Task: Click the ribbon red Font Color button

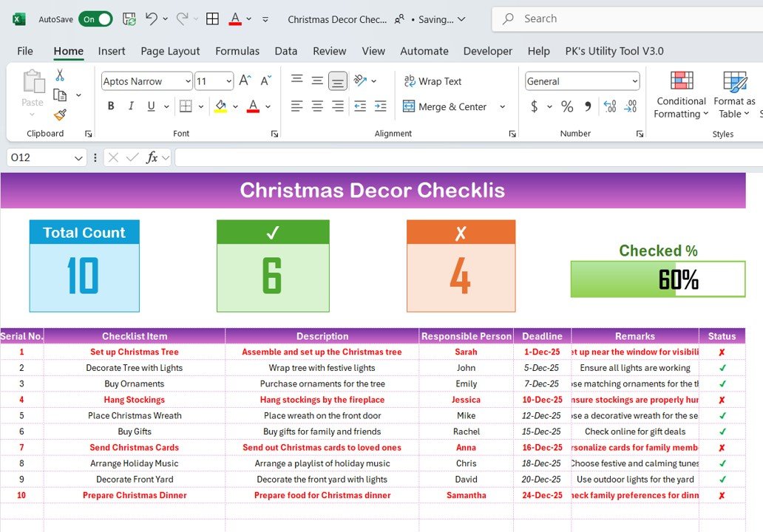Action: click(x=253, y=106)
